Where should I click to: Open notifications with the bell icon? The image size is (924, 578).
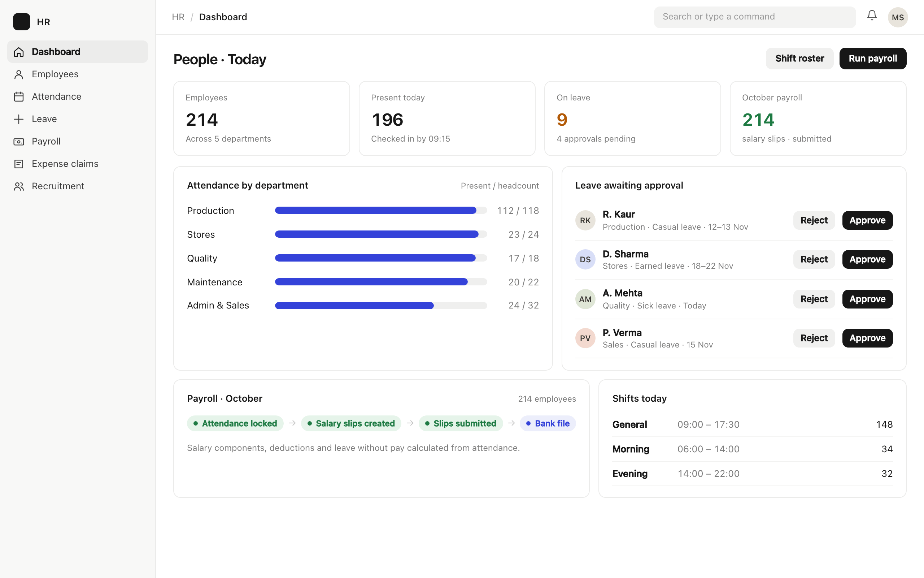point(872,16)
